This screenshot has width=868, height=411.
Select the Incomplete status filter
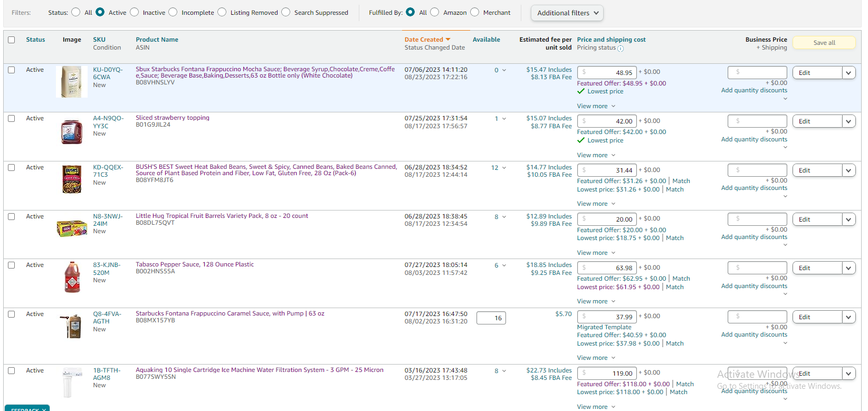tap(173, 12)
